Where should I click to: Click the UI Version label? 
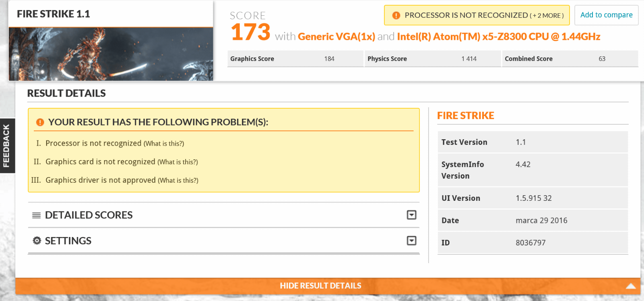(461, 198)
